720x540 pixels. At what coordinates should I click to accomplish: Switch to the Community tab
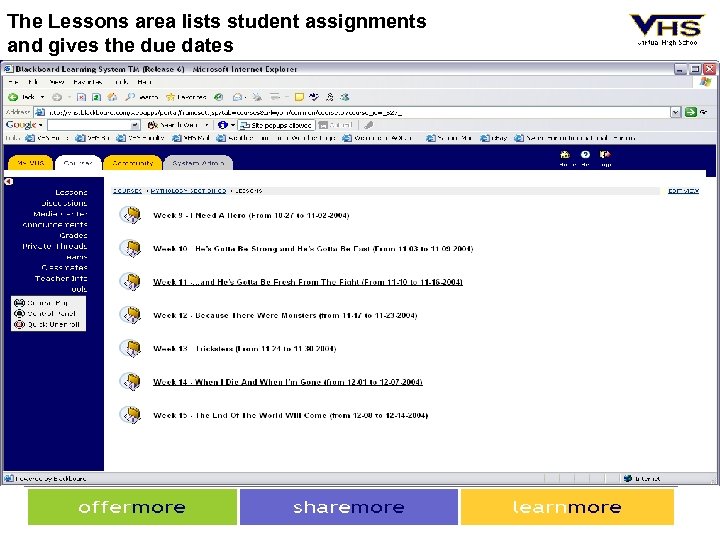click(133, 163)
